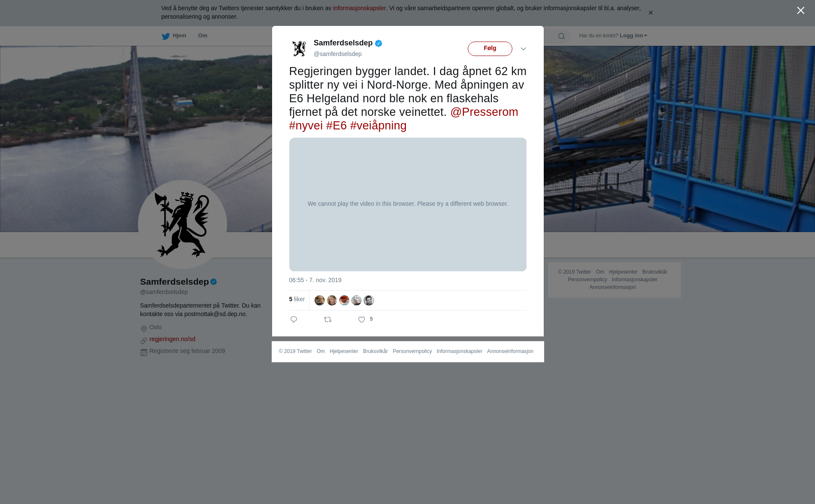Screen dimensions: 815x504
Task: Click the last liker's avatar thumbnail
Action: point(369,300)
